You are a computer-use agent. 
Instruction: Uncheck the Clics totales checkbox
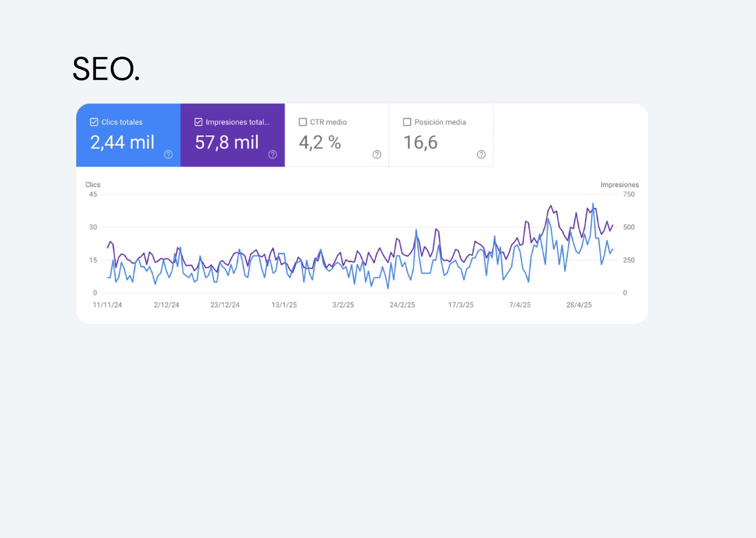pos(94,122)
